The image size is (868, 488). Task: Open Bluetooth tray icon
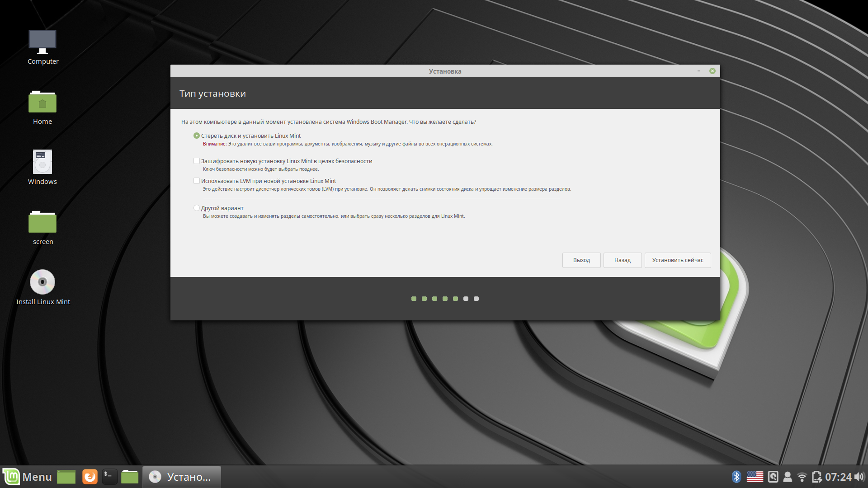(736, 477)
